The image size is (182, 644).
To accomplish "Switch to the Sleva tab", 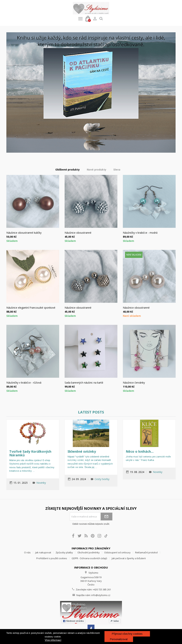I will tap(117, 169).
